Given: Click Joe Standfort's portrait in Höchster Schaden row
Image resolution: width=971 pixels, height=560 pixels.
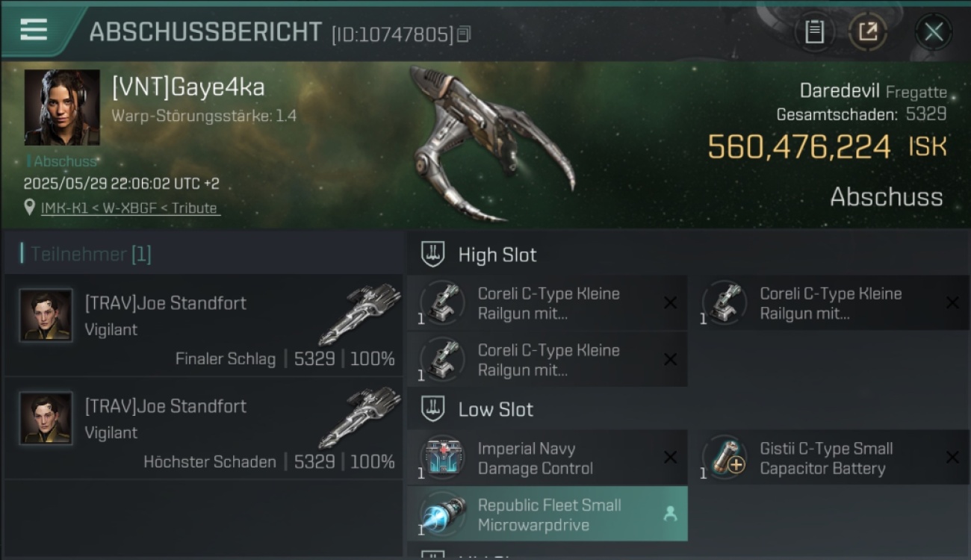Looking at the screenshot, I should (x=46, y=418).
